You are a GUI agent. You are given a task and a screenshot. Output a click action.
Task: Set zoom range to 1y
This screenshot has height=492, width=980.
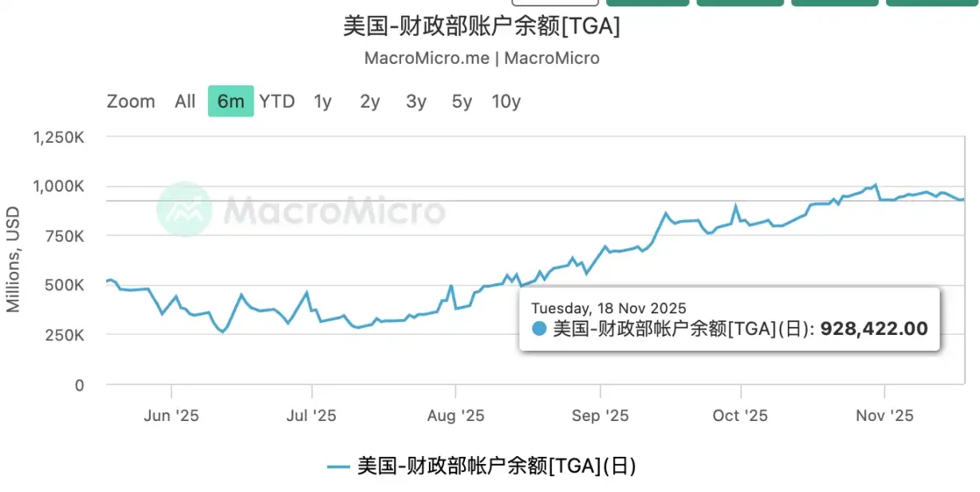[323, 101]
